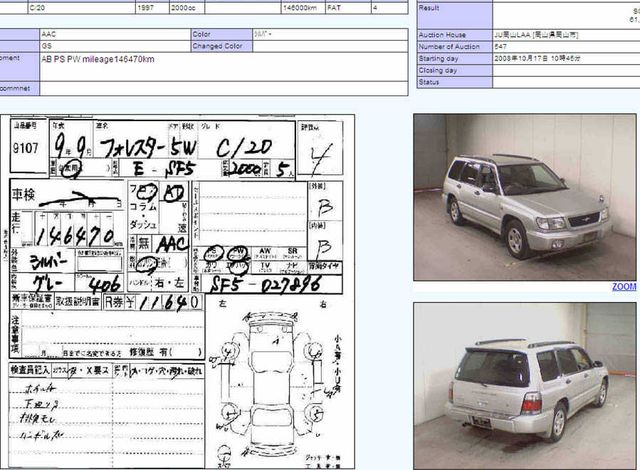Select auction number value '547'

pos(500,47)
